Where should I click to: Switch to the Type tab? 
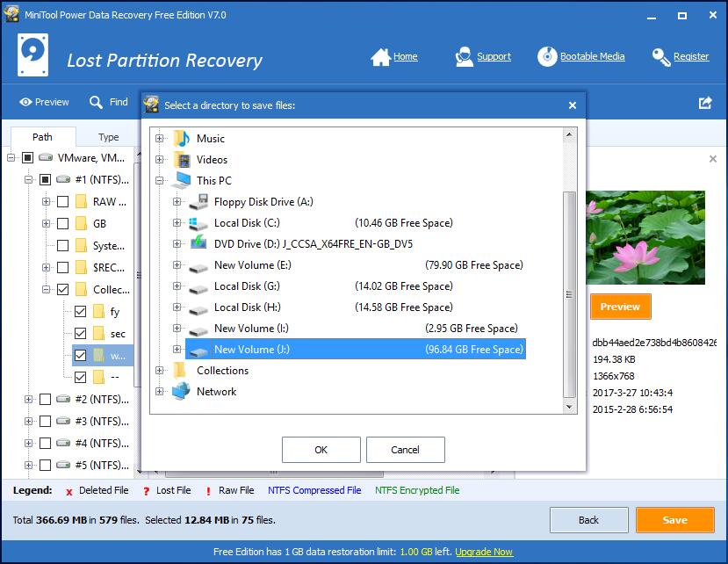tap(108, 137)
